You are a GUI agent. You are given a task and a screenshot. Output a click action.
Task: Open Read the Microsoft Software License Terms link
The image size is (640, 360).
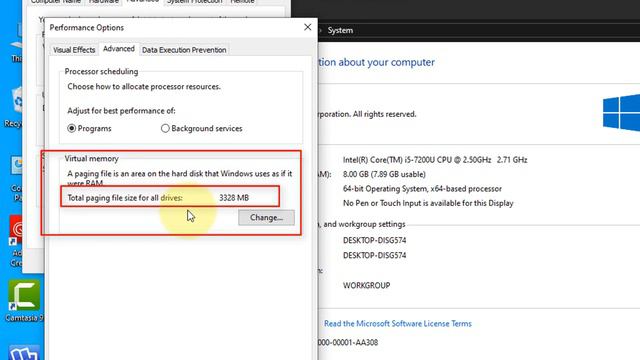click(x=398, y=324)
